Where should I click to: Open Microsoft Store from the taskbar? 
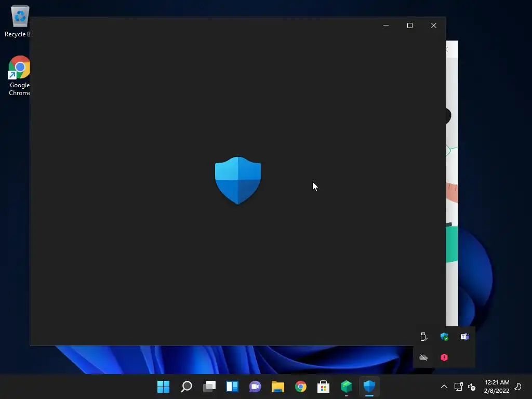(x=323, y=387)
